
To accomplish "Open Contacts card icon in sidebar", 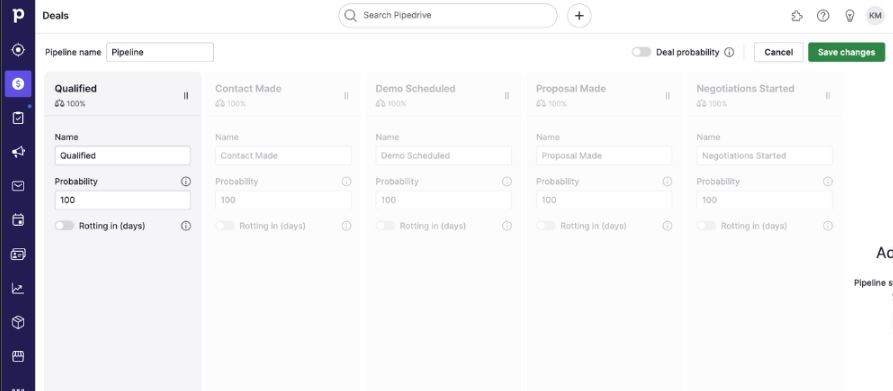I will point(18,254).
